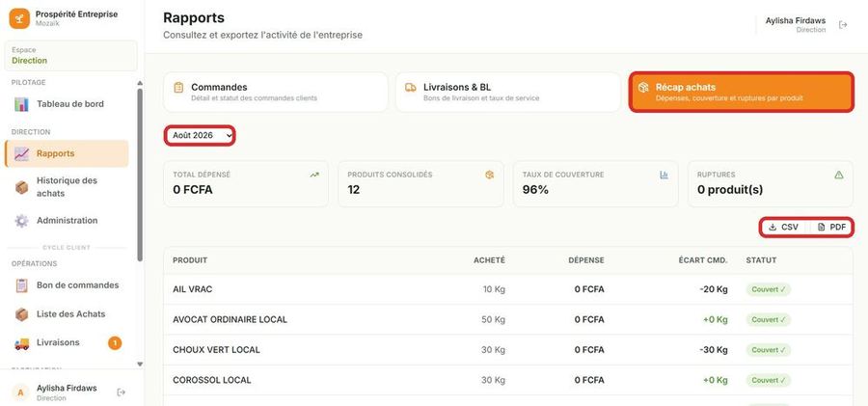The image size is (868, 406).
Task: Click the -20 Kg écart value for AIL VRAC
Action: point(714,289)
